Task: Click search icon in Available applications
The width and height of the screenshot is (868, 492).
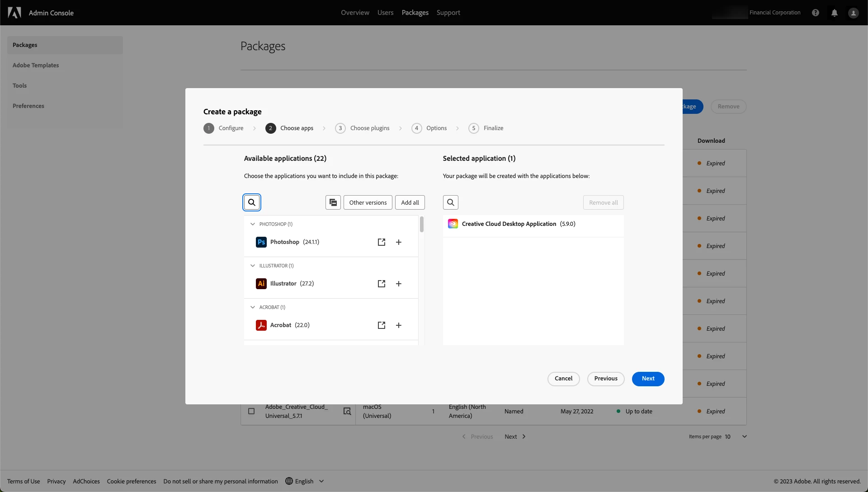Action: [252, 202]
